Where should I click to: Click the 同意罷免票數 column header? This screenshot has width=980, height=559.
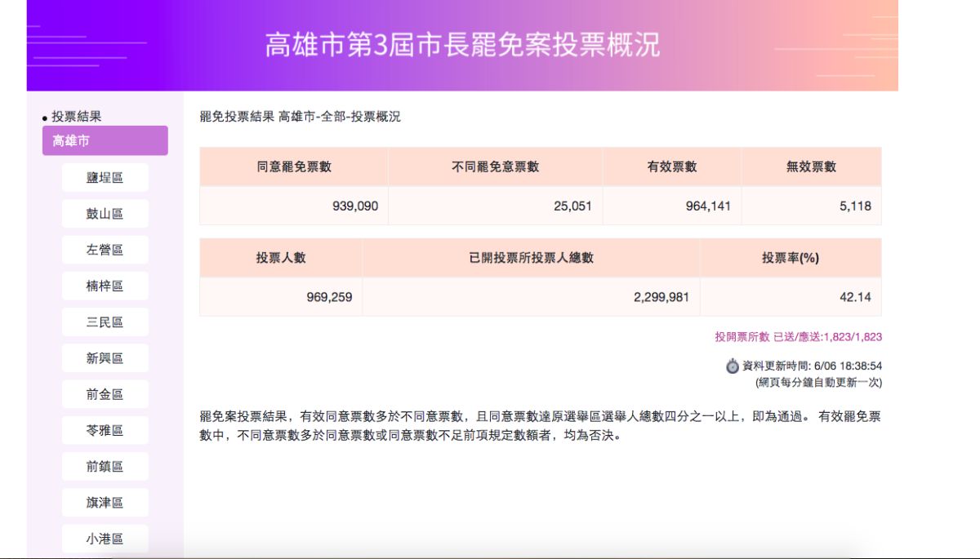(x=294, y=166)
